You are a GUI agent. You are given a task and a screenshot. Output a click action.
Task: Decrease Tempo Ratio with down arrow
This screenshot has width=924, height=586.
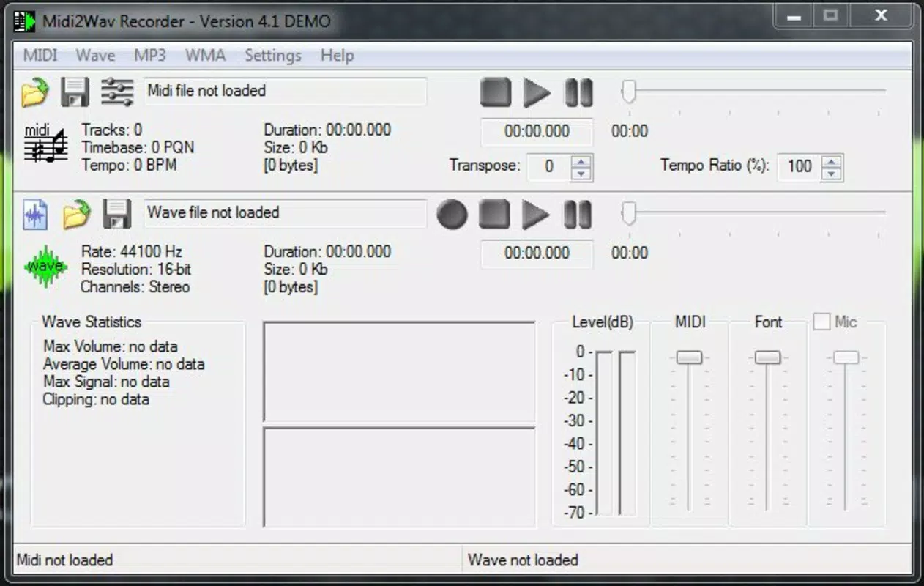point(830,173)
